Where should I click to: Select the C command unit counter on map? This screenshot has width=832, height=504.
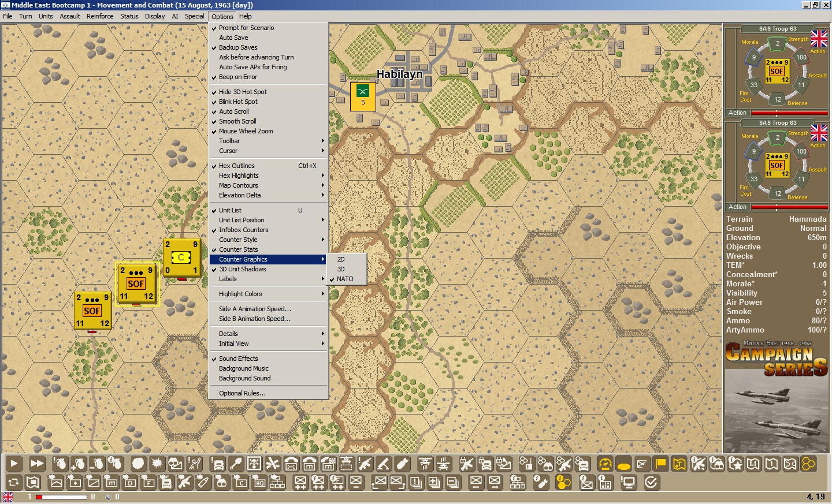(182, 257)
